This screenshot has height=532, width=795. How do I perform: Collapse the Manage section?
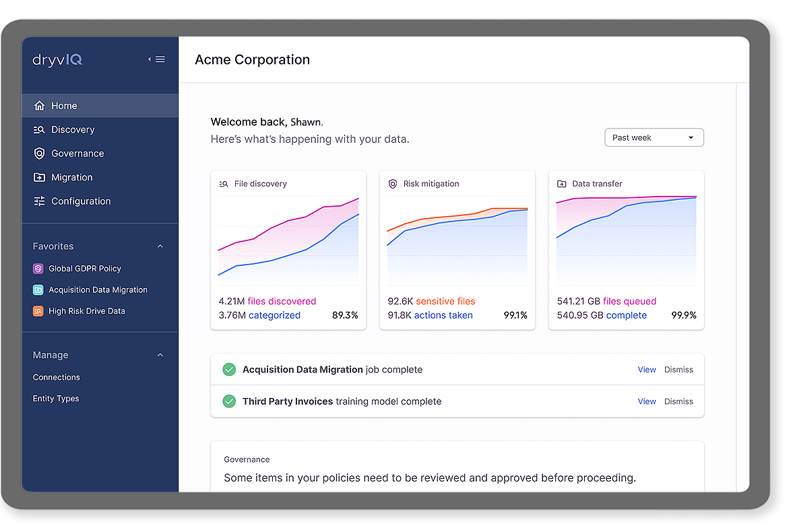[160, 355]
